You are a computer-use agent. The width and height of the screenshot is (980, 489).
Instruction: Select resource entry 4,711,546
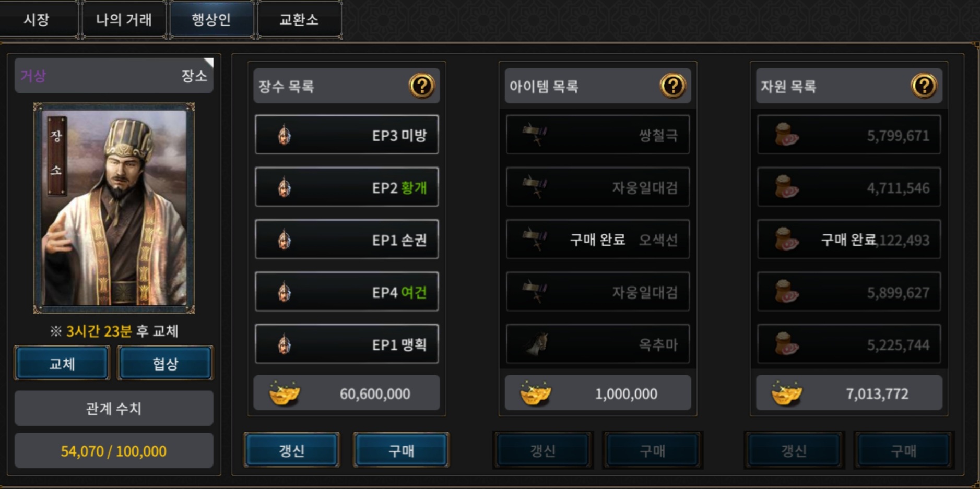(x=849, y=187)
